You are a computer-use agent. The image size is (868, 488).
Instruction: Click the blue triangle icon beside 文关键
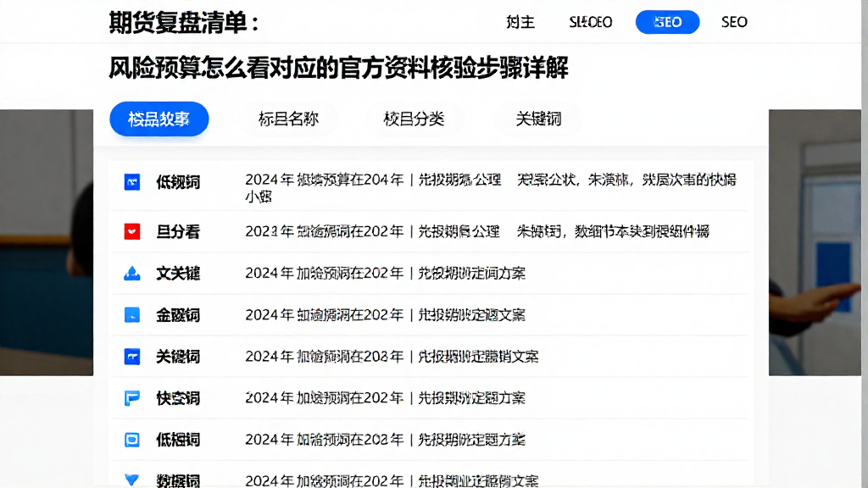tap(131, 274)
